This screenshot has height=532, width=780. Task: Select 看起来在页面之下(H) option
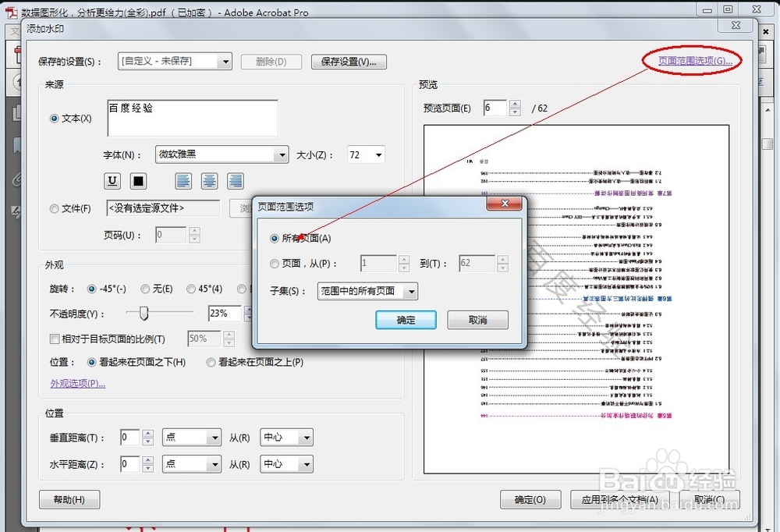91,362
